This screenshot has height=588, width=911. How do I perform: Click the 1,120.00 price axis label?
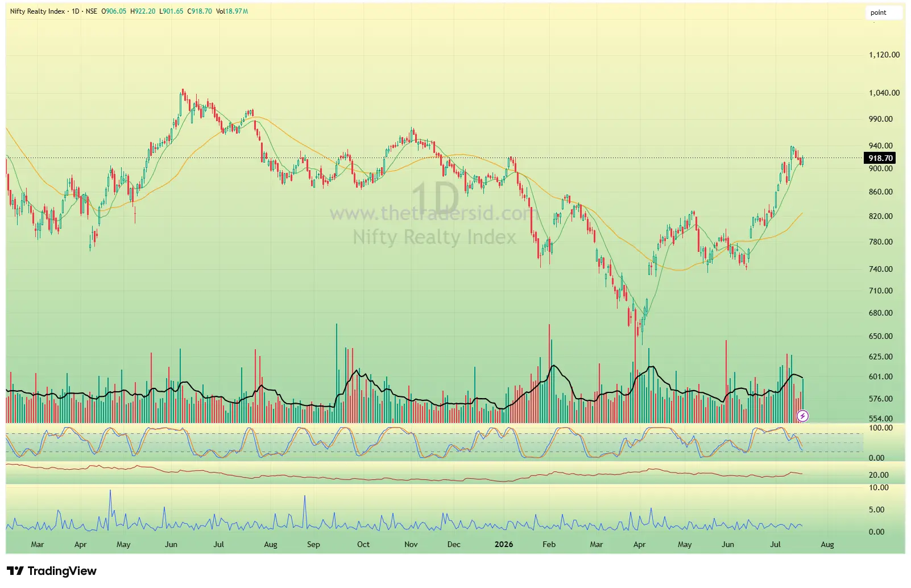(x=884, y=55)
